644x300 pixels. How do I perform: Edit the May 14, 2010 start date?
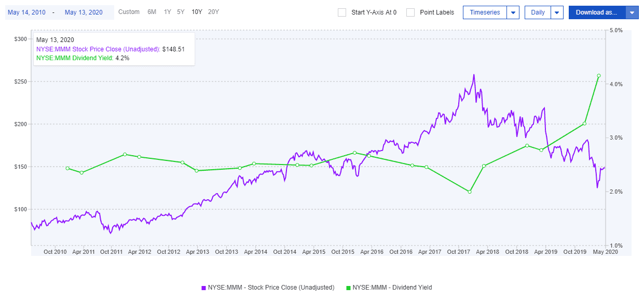[26, 12]
